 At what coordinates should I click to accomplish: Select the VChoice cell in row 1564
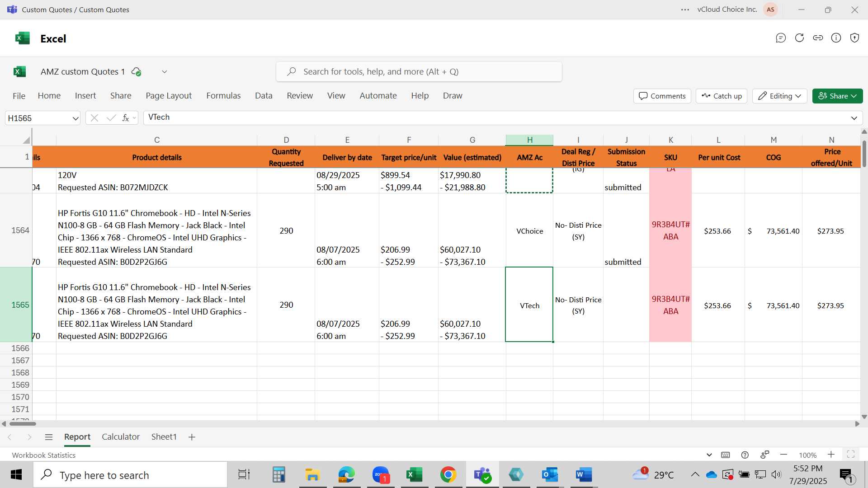pos(529,231)
